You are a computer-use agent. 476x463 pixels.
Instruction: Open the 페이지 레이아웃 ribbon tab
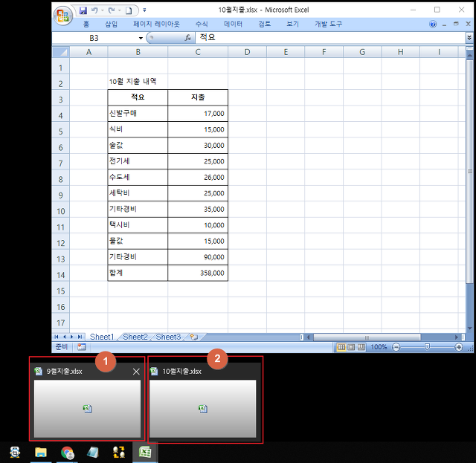tap(156, 24)
